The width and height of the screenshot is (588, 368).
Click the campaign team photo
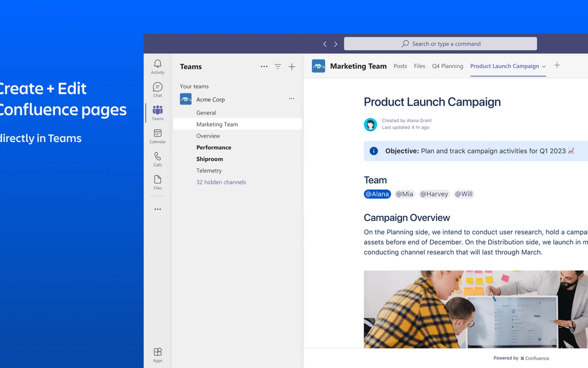click(x=476, y=309)
